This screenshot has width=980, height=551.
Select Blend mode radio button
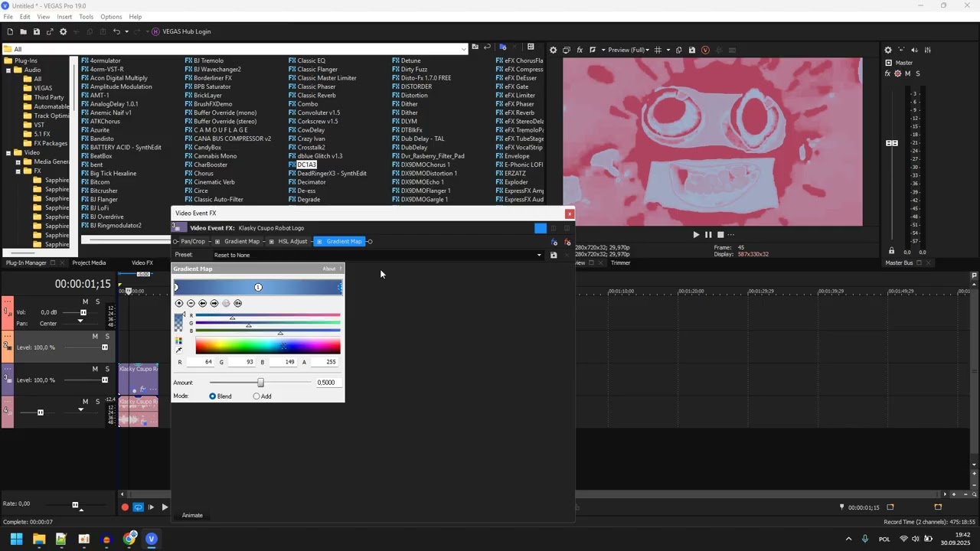(213, 396)
